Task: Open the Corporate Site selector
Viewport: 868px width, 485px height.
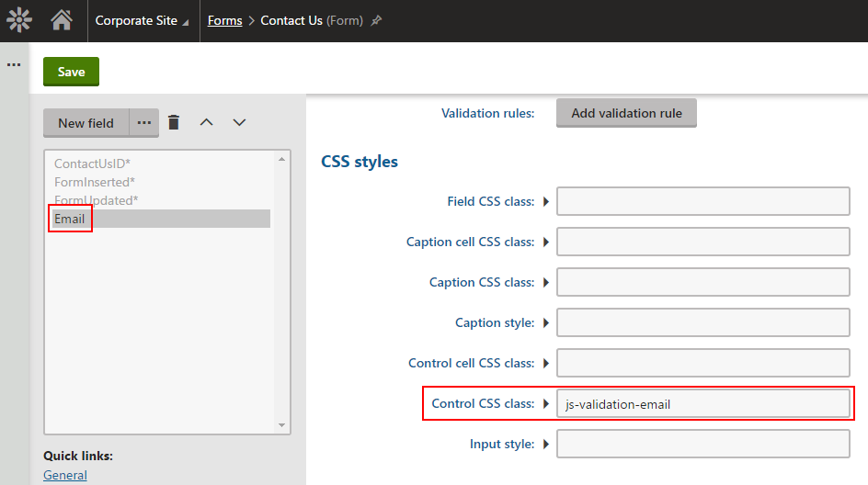Action: tap(143, 20)
